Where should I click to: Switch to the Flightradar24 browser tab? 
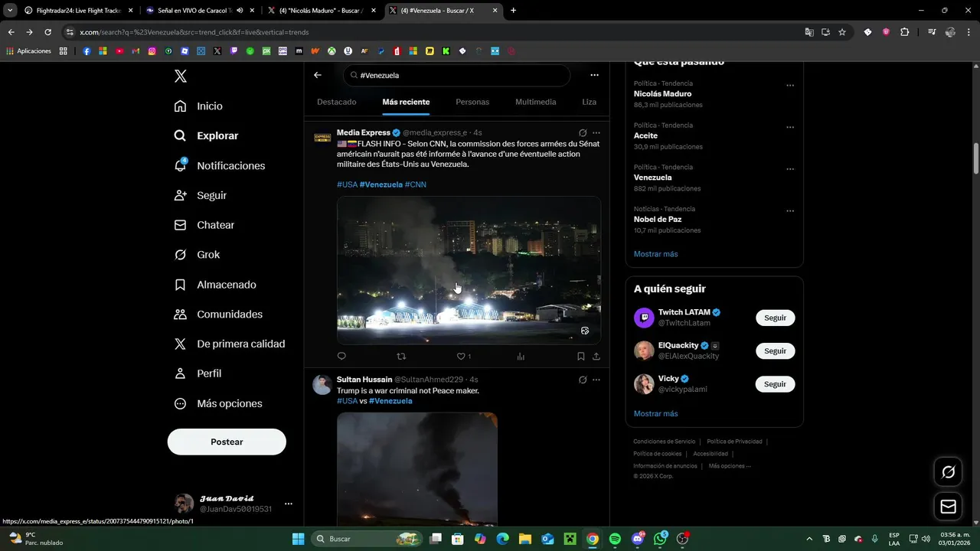click(x=77, y=11)
